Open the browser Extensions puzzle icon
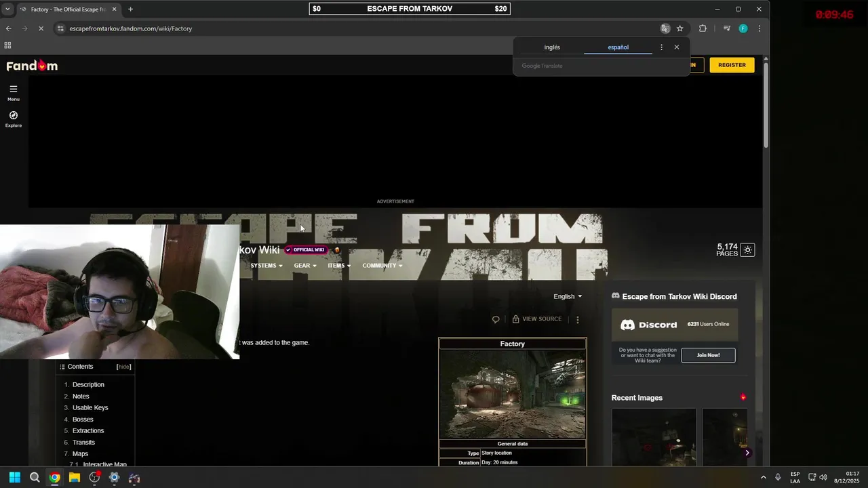Image resolution: width=868 pixels, height=488 pixels. (x=703, y=28)
